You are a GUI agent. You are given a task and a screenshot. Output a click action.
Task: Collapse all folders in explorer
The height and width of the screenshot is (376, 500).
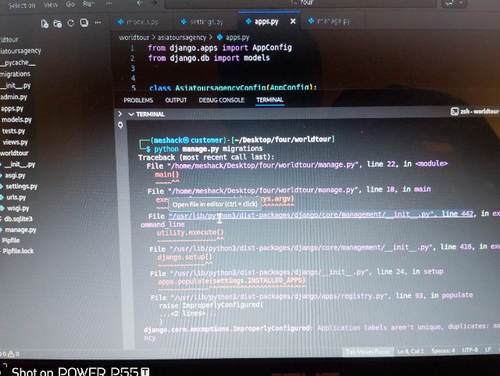click(x=84, y=23)
